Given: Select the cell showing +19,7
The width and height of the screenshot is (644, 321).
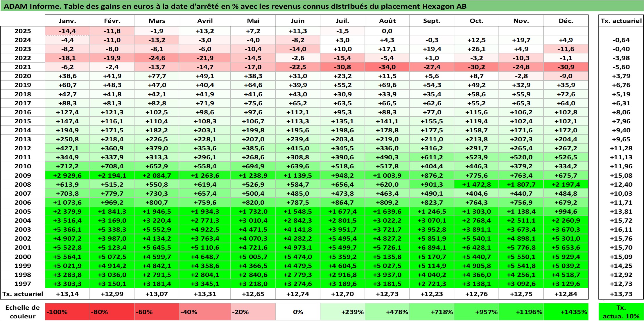Looking at the screenshot, I should click(521, 40).
